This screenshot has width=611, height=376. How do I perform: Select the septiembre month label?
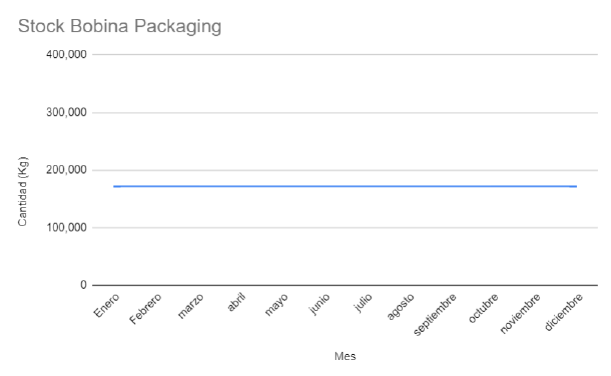click(x=434, y=315)
